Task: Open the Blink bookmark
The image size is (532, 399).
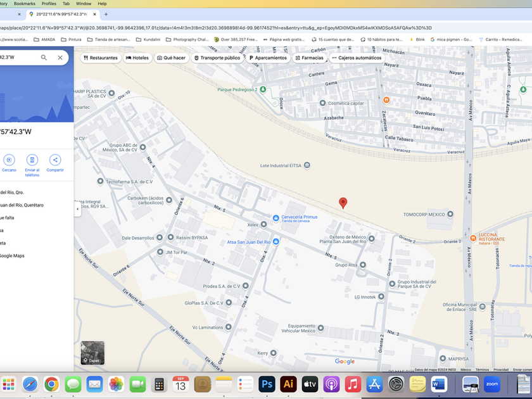Action: point(417,39)
